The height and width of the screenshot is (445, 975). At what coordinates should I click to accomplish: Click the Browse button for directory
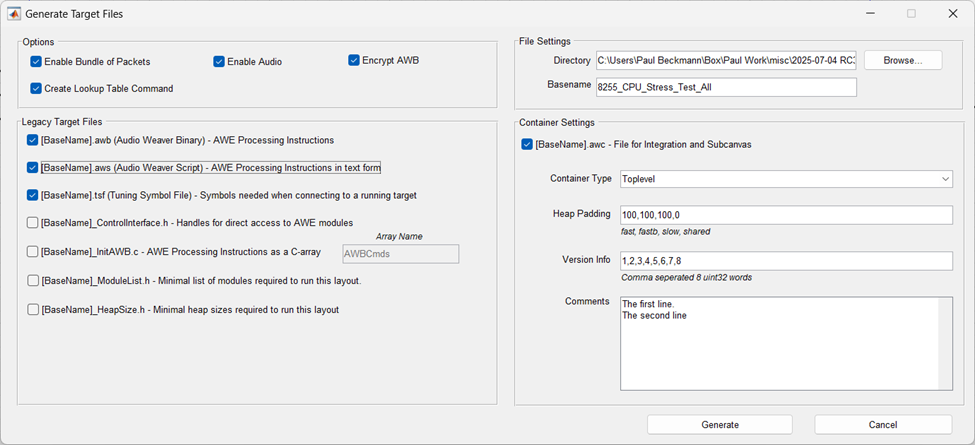pyautogui.click(x=902, y=60)
